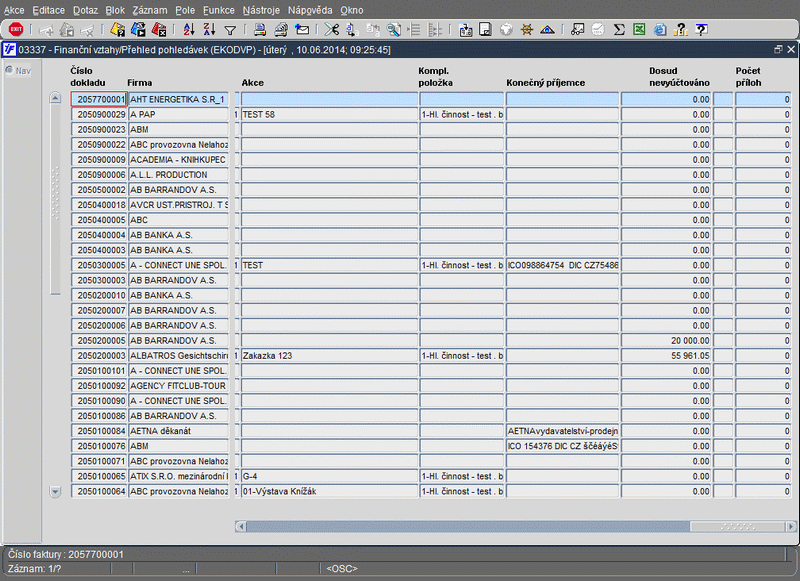Select row with document 2050900023

(99, 130)
